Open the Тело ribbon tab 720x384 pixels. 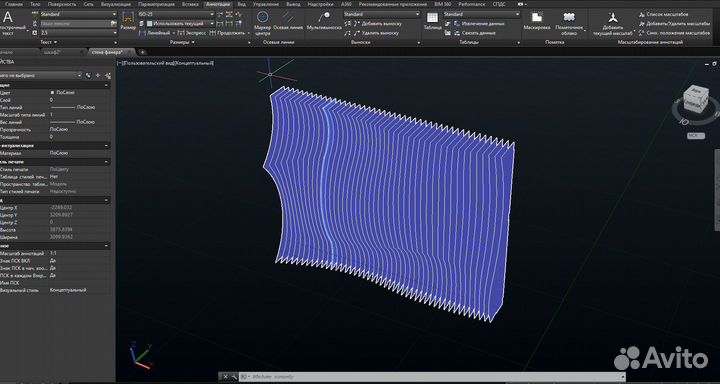pyautogui.click(x=35, y=4)
